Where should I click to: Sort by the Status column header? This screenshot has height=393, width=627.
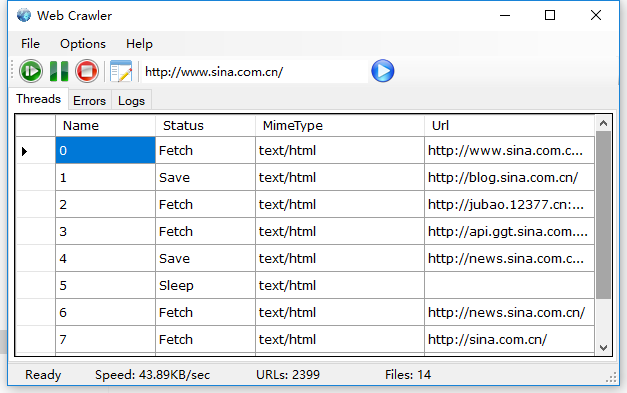click(x=205, y=126)
